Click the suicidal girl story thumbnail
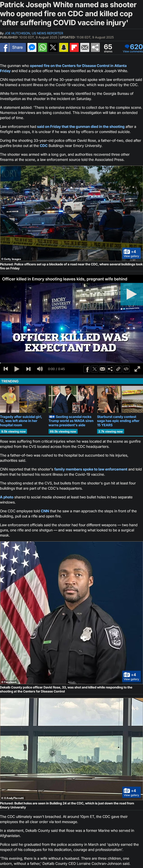 [x=22, y=399]
